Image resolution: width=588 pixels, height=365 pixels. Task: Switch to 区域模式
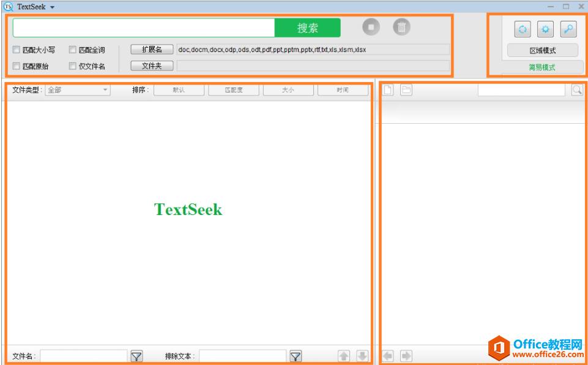tap(542, 50)
